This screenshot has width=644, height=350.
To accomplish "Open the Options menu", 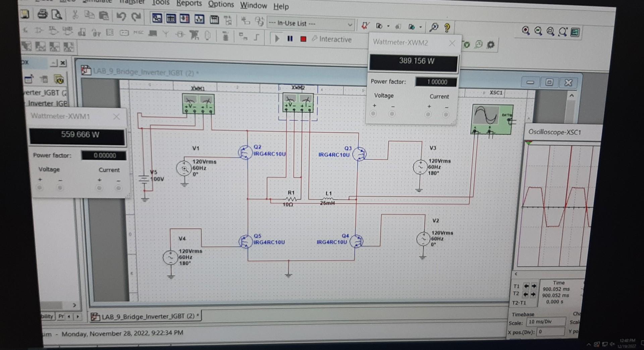I will (221, 5).
